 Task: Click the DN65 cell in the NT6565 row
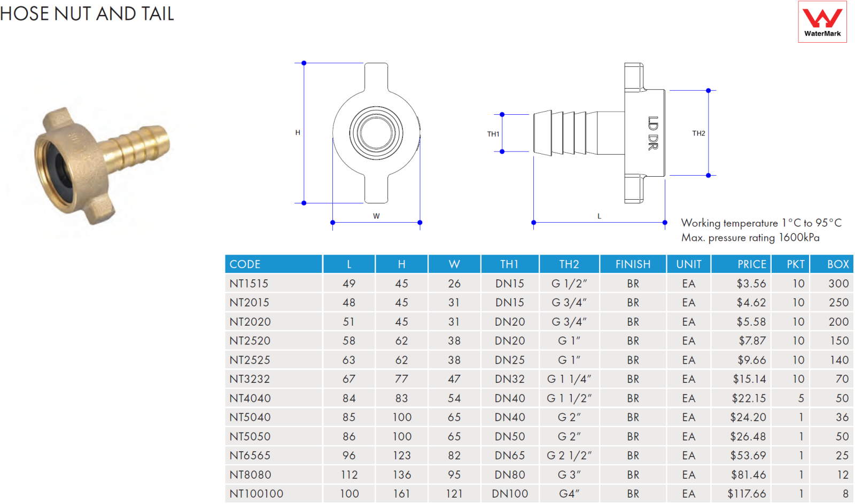tap(510, 455)
